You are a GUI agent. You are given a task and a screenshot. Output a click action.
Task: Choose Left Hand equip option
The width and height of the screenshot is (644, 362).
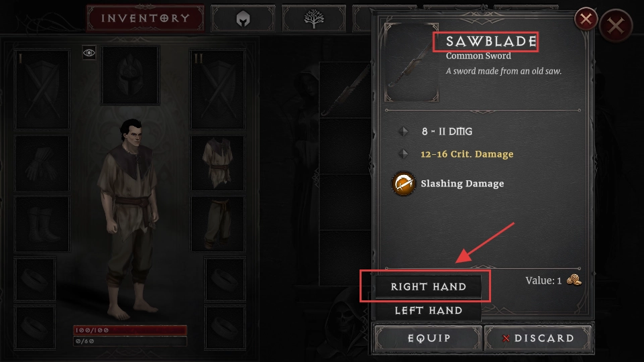point(428,310)
